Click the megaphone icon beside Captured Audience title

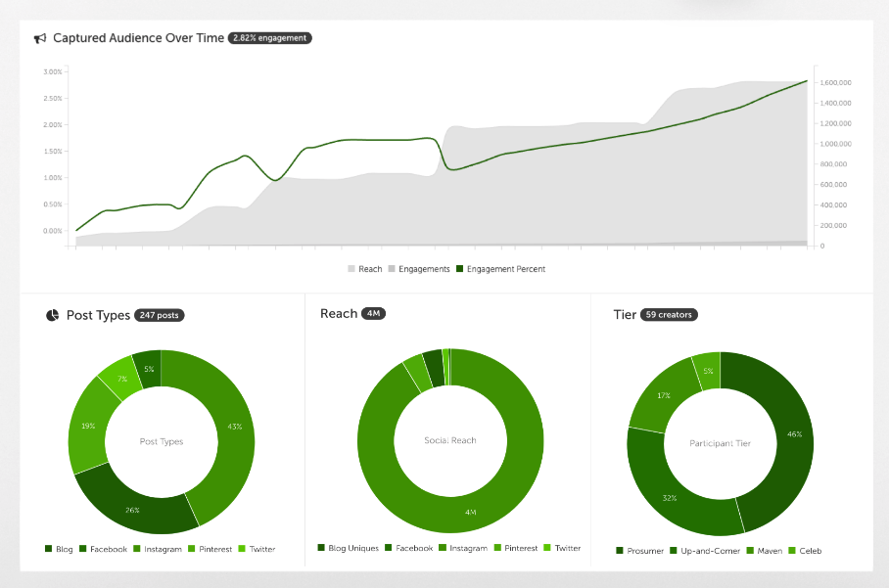click(40, 38)
